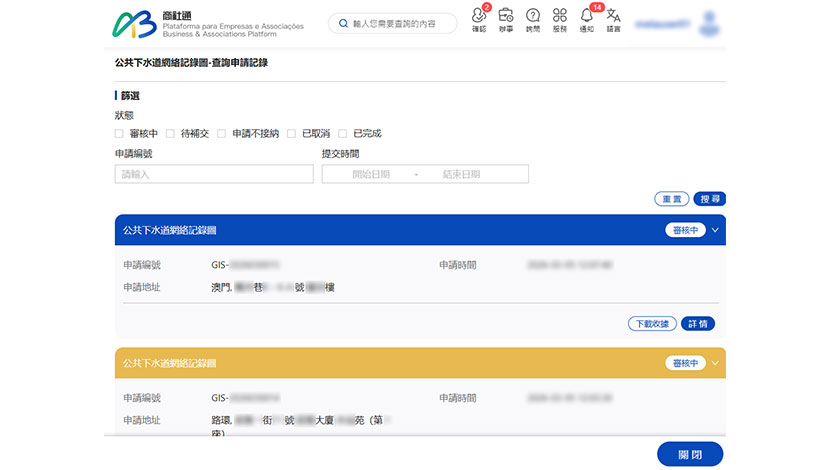The width and height of the screenshot is (840, 470).
Task: Click the 重置 reset button
Action: click(x=670, y=199)
